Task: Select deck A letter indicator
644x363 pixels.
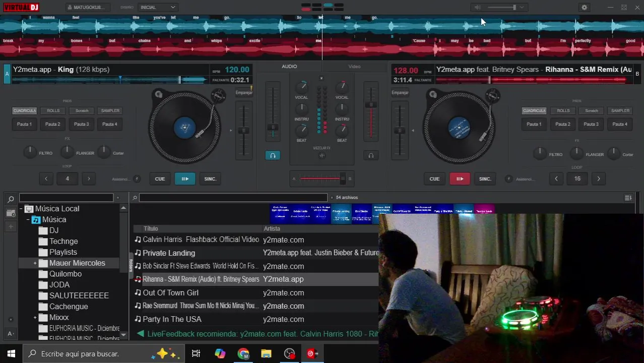Action: pos(7,74)
